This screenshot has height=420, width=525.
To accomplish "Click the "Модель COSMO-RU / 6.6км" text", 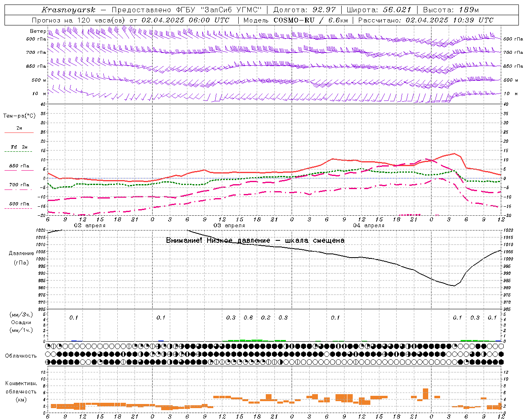I will [x=296, y=20].
